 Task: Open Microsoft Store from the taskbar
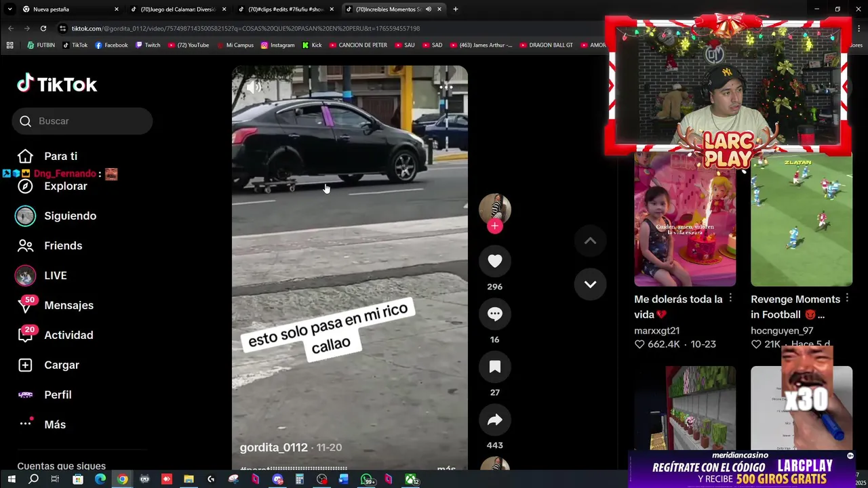pos(77,479)
